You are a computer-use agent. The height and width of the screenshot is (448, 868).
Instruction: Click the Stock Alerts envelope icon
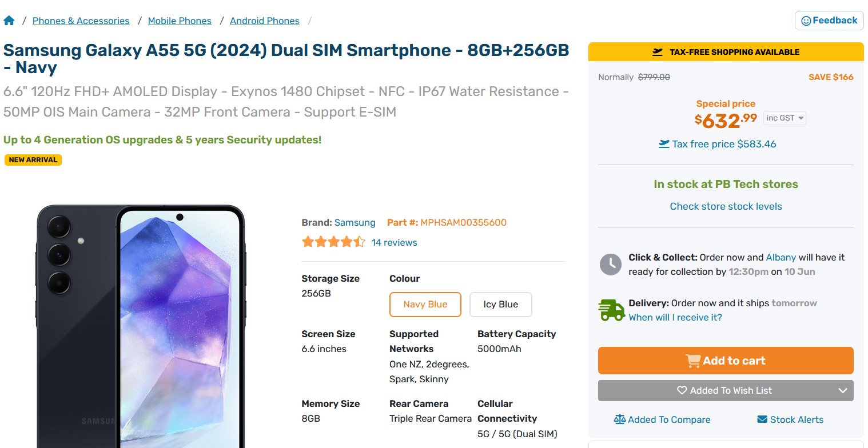point(762,419)
